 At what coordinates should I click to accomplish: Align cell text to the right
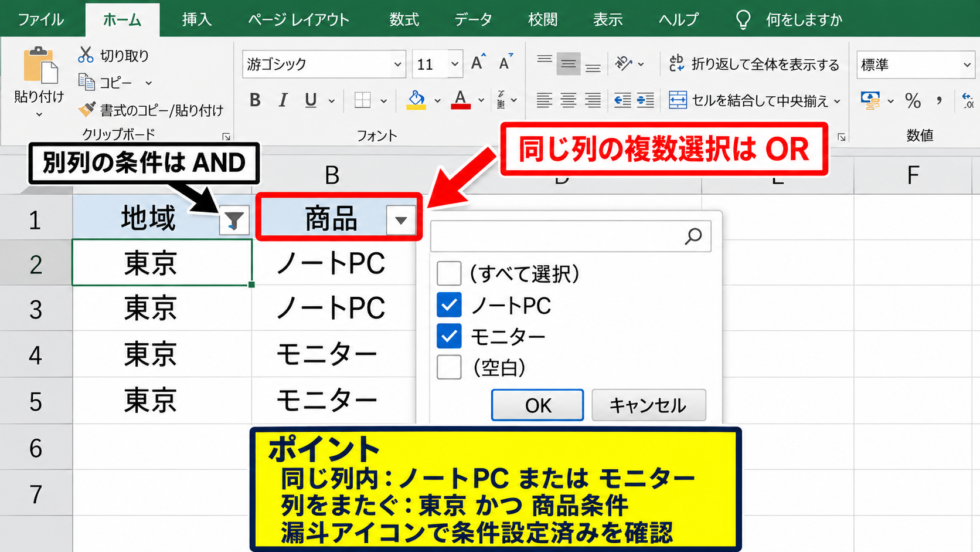click(593, 100)
